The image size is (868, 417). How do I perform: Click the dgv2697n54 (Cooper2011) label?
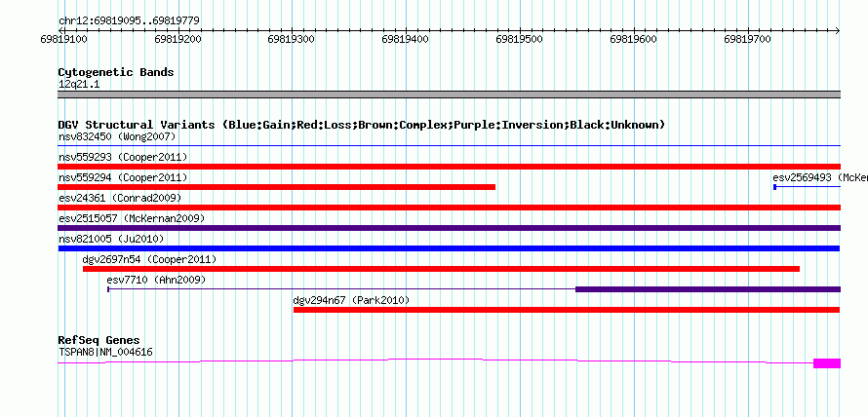point(149,259)
